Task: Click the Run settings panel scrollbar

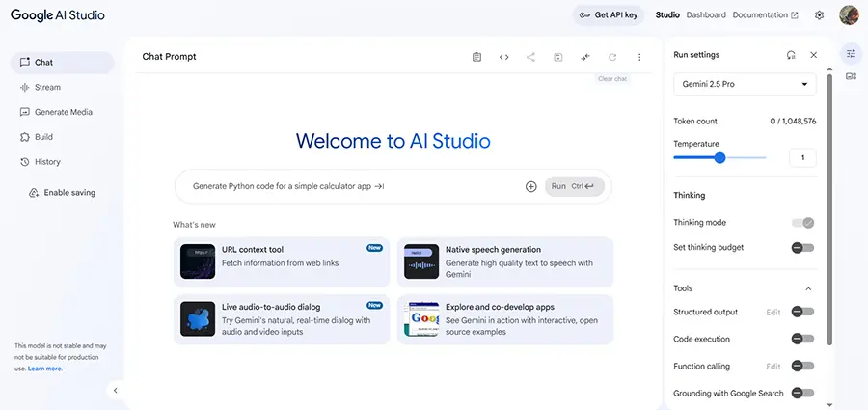Action: (x=829, y=210)
